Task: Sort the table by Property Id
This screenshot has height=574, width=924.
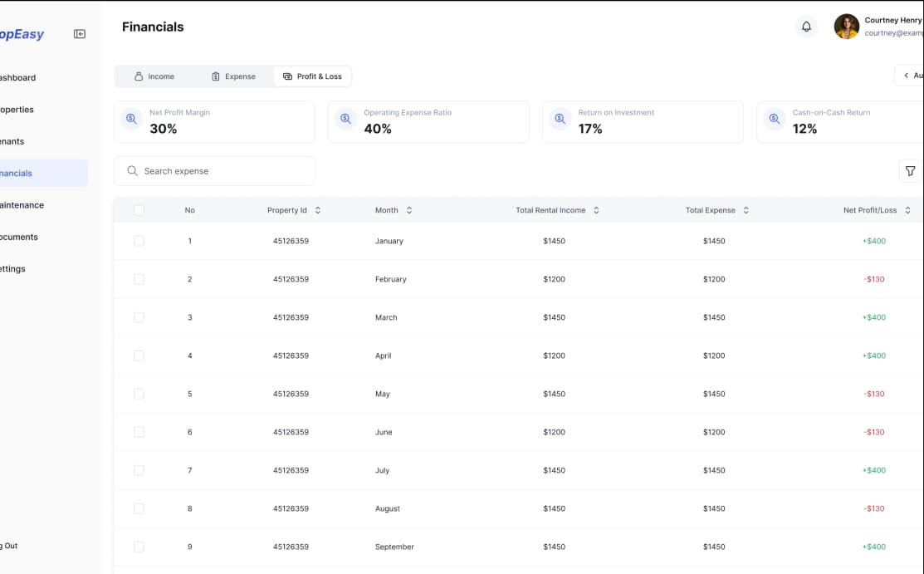Action: click(x=318, y=210)
